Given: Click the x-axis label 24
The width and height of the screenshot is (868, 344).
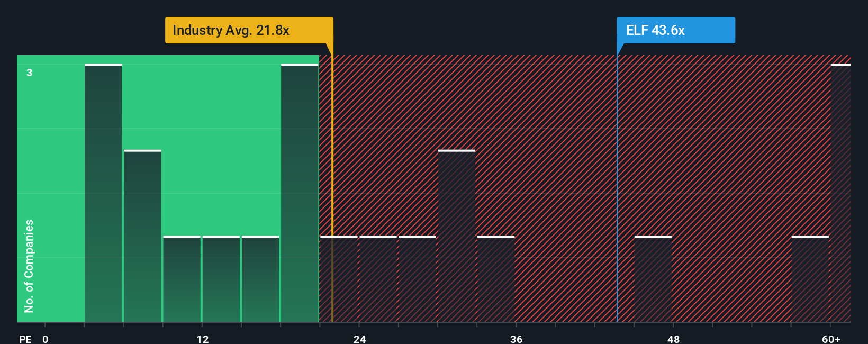Looking at the screenshot, I should tap(359, 339).
